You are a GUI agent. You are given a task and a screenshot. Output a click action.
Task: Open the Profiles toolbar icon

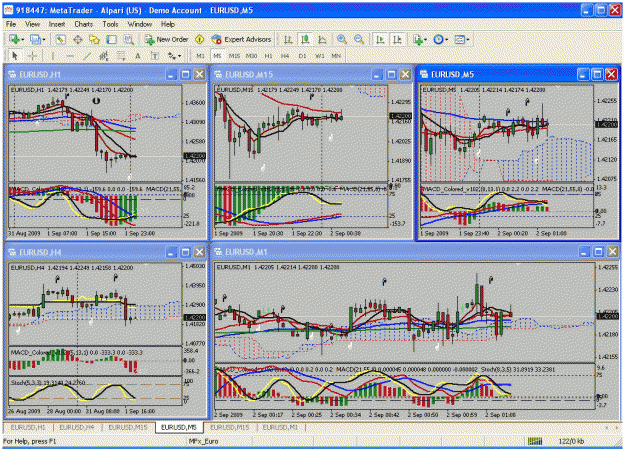coord(35,39)
